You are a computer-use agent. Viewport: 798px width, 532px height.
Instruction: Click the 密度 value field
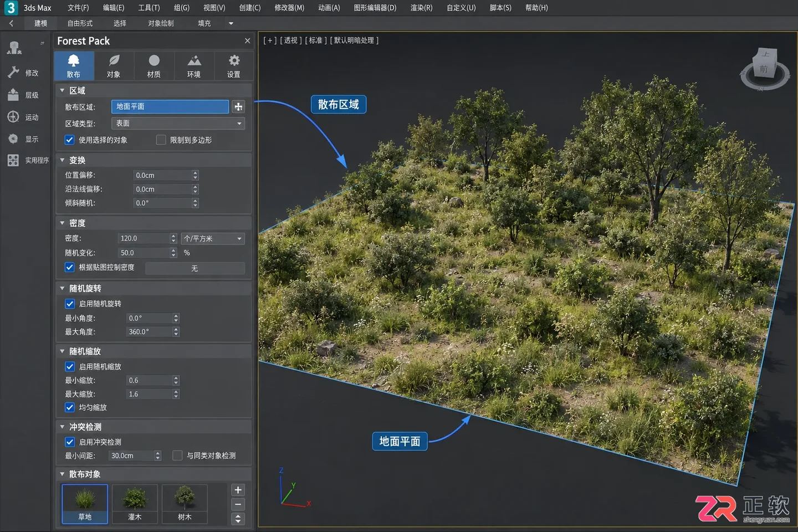pos(144,238)
